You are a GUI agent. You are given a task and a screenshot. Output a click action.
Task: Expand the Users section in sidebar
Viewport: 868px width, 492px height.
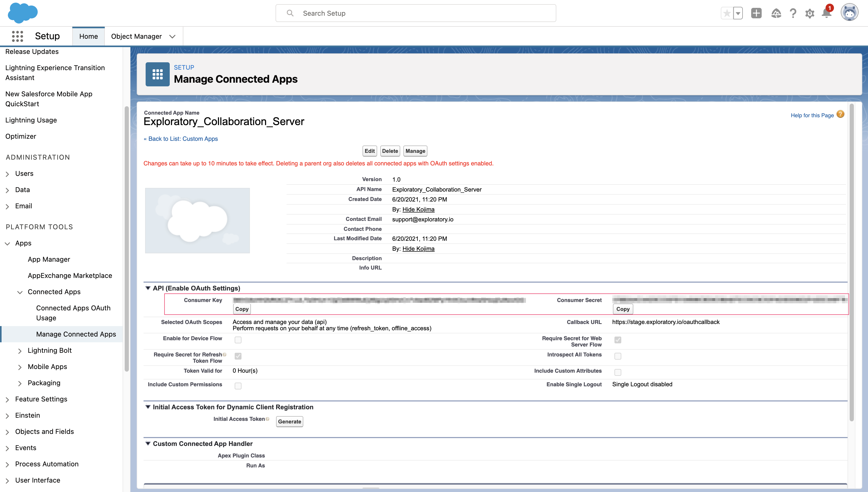[x=7, y=174]
